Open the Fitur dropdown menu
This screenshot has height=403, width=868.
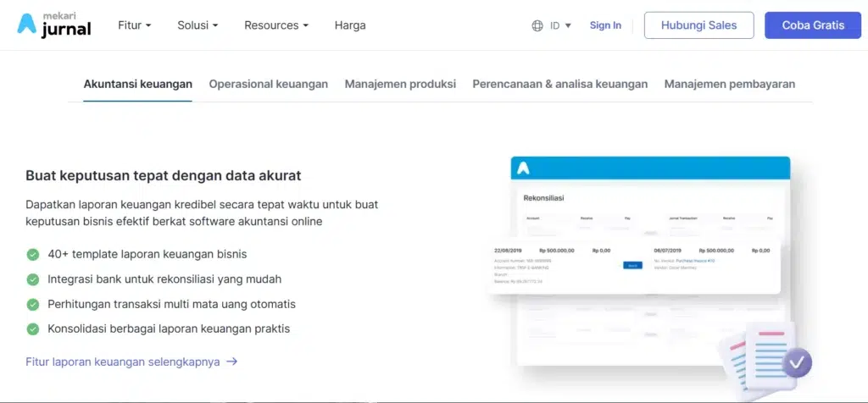pyautogui.click(x=135, y=25)
